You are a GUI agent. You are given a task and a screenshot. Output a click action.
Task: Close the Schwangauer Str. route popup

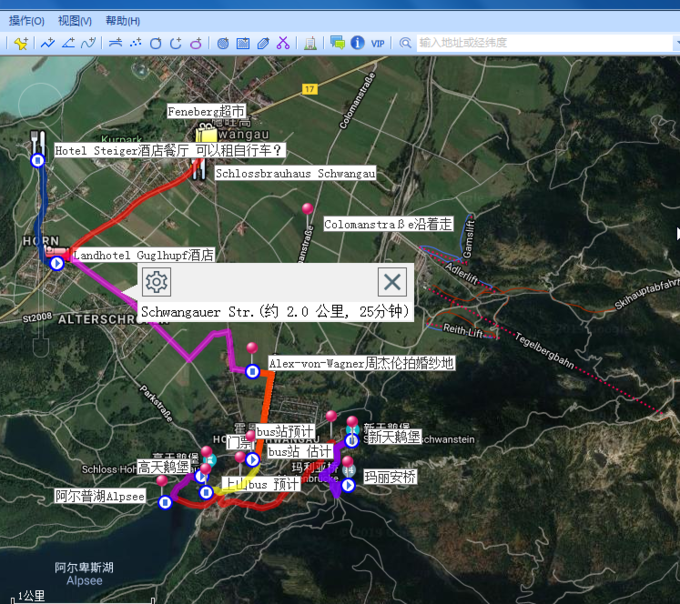392,282
